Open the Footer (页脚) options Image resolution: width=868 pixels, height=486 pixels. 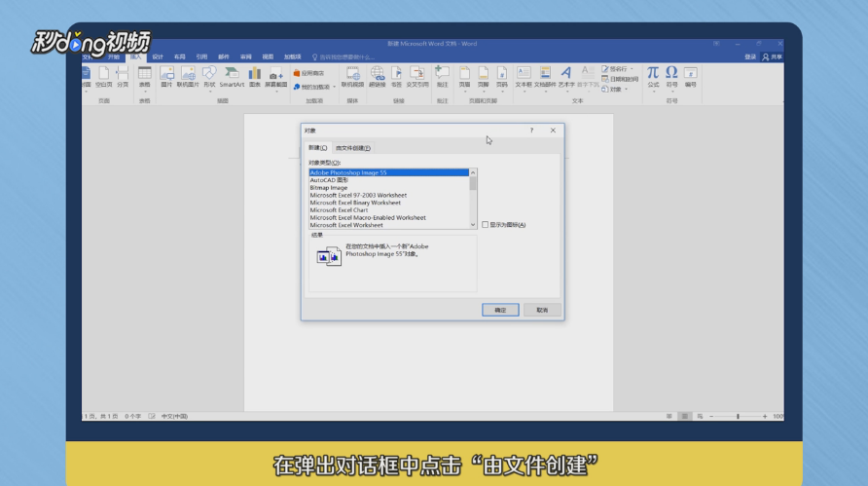pyautogui.click(x=484, y=77)
